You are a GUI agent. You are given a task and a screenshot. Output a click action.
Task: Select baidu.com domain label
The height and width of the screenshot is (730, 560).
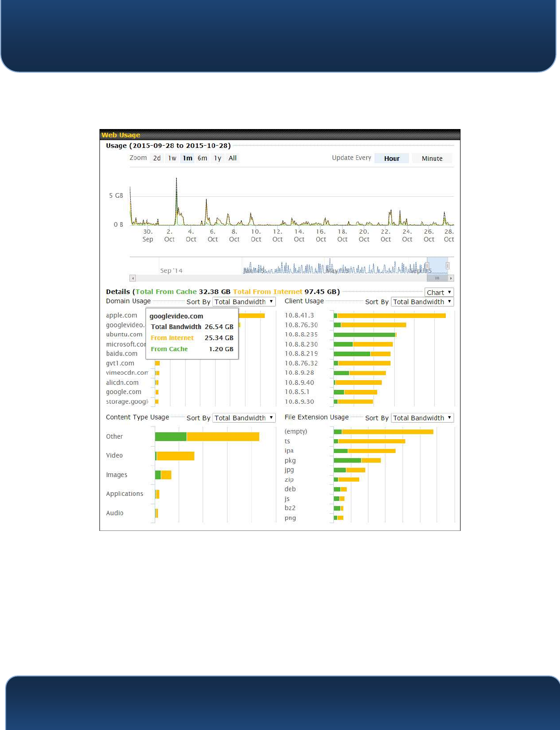(x=122, y=353)
